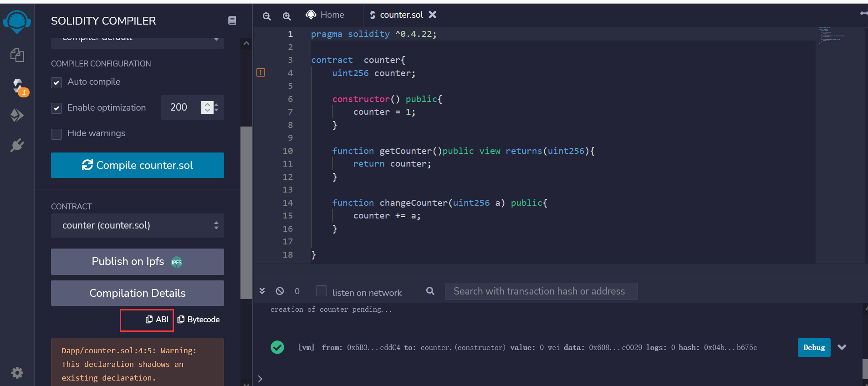Toggle the terminal with double chevron icon

262,291
